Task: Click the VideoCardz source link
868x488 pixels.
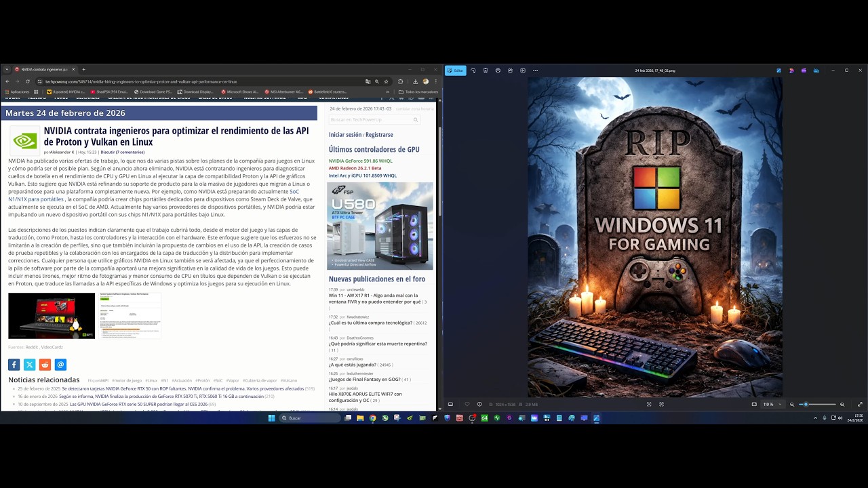Action: 52,348
